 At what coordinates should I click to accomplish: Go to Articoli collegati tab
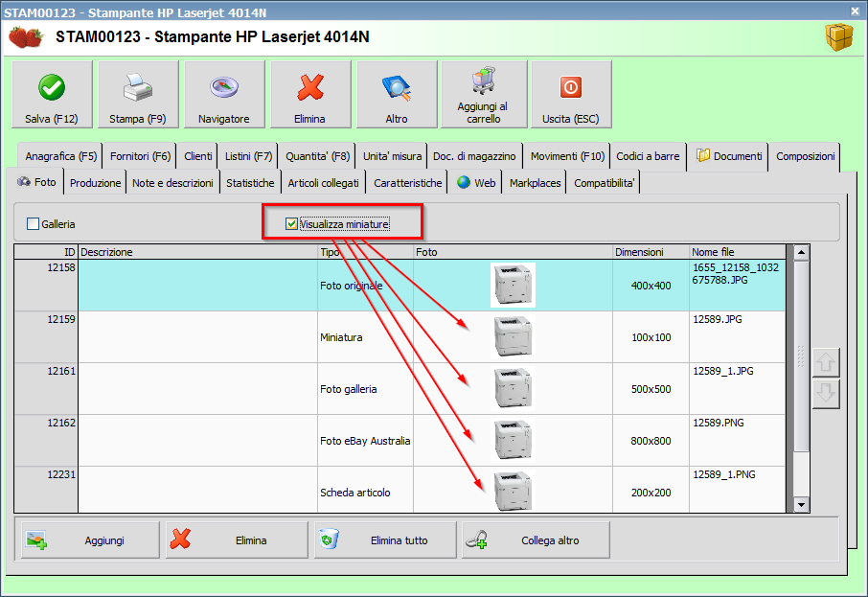[323, 183]
